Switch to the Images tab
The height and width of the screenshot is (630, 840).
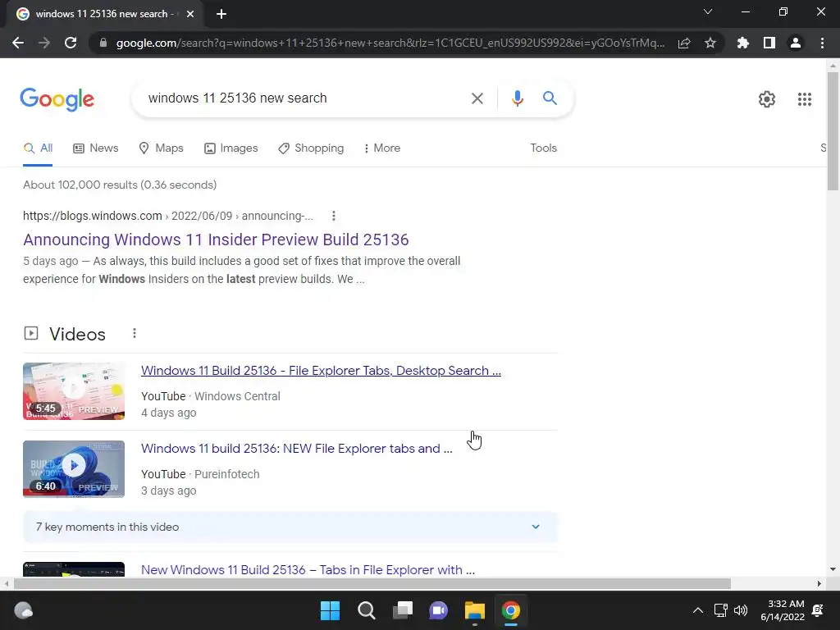(x=231, y=148)
